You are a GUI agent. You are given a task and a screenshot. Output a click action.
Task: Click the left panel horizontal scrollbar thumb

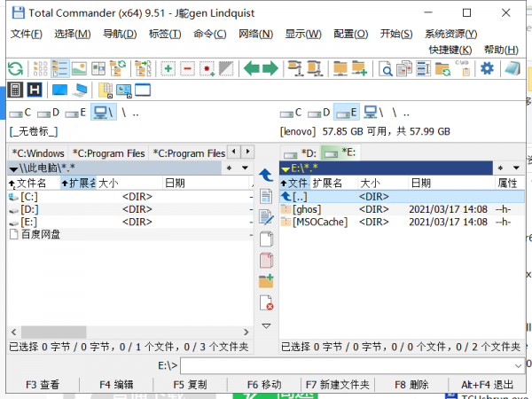coord(53,332)
